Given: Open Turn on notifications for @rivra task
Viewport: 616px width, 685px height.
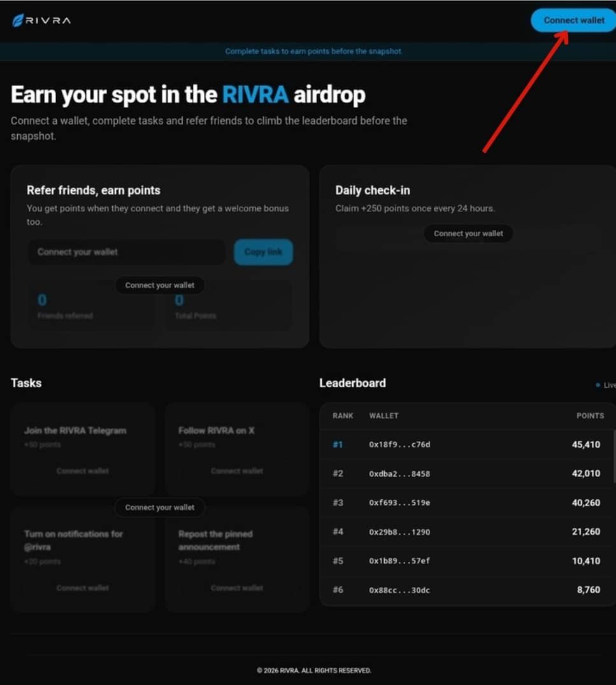Looking at the screenshot, I should pos(83,559).
